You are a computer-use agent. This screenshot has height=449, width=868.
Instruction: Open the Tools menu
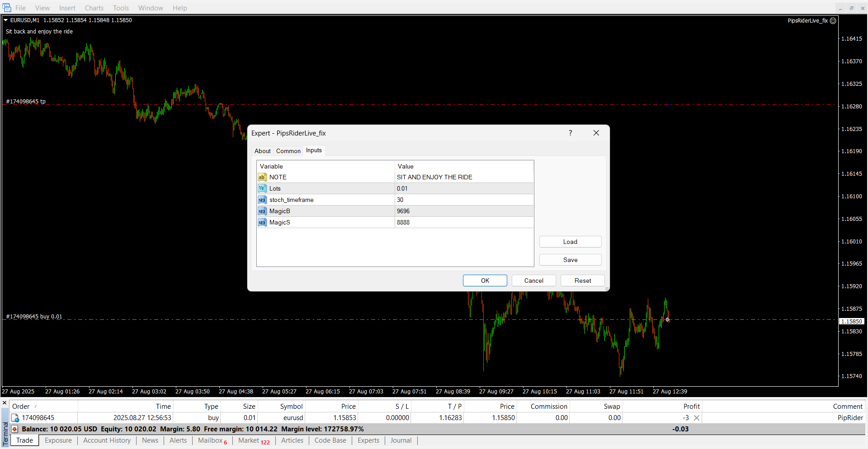pos(121,8)
